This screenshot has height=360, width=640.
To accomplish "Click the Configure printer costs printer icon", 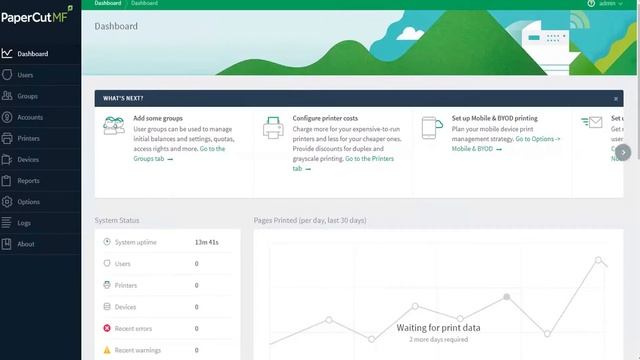I will (x=273, y=128).
